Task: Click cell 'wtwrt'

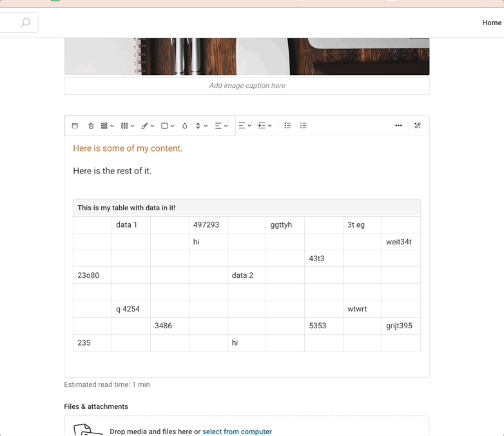Action: point(362,309)
